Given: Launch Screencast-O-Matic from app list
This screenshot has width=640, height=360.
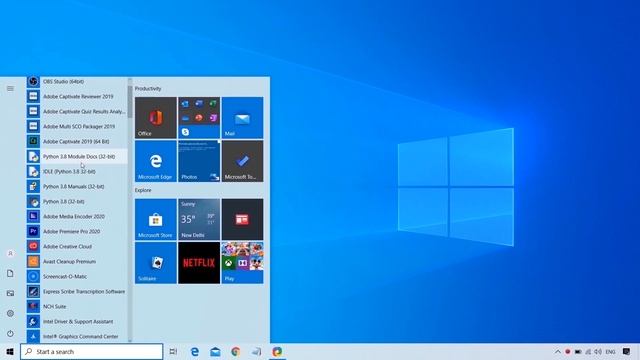Looking at the screenshot, I should pyautogui.click(x=77, y=276).
